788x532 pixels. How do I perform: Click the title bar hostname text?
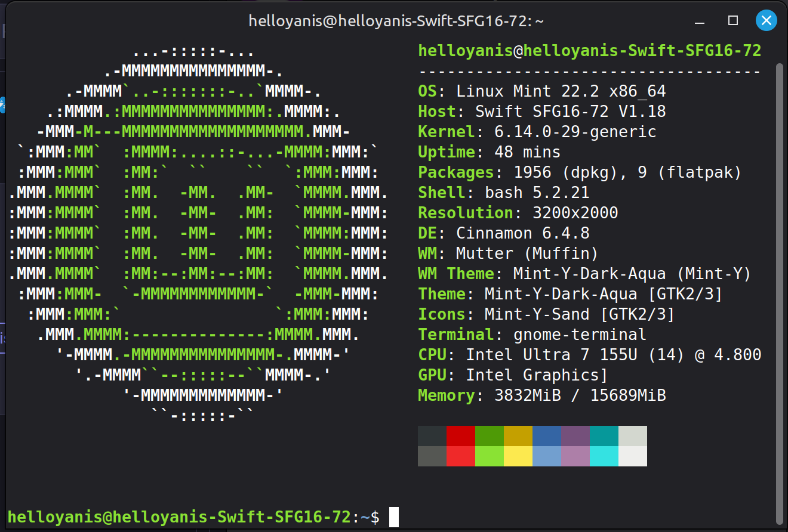click(x=394, y=20)
